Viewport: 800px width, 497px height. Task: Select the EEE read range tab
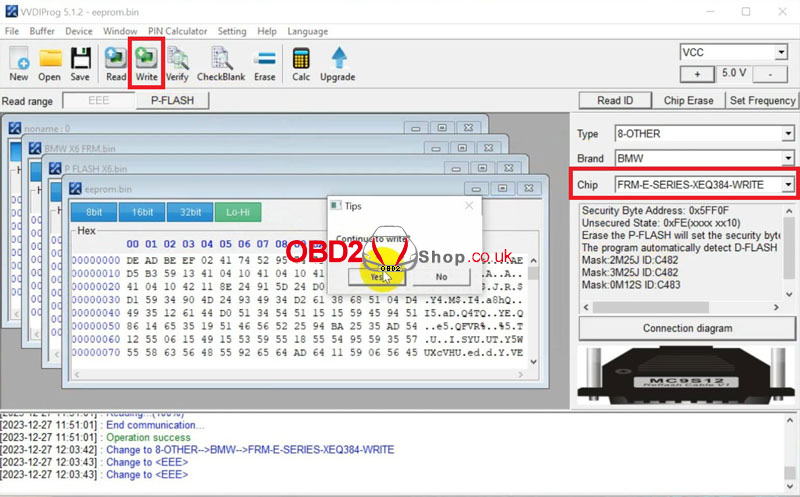(98, 101)
